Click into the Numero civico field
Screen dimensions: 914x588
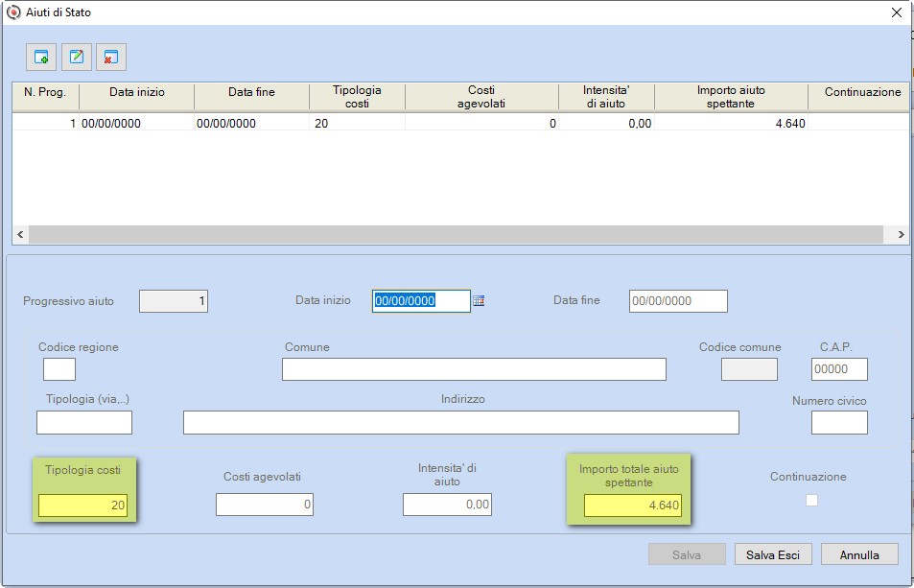tap(839, 422)
